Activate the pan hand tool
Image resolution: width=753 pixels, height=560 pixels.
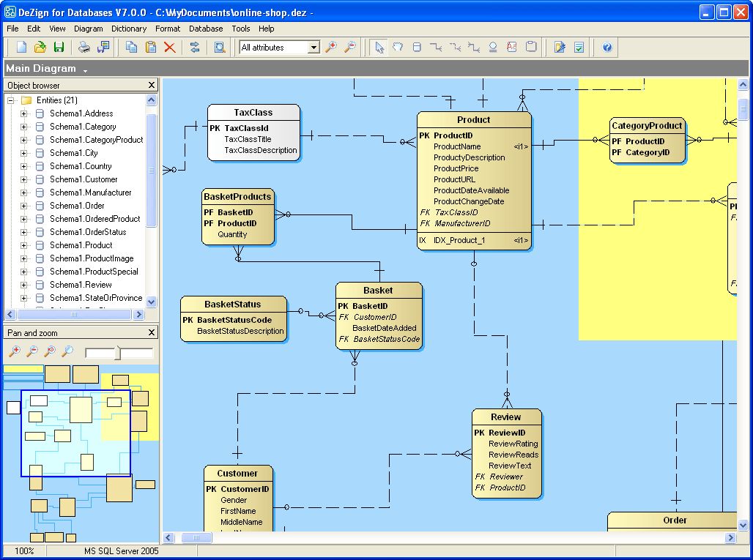point(398,47)
